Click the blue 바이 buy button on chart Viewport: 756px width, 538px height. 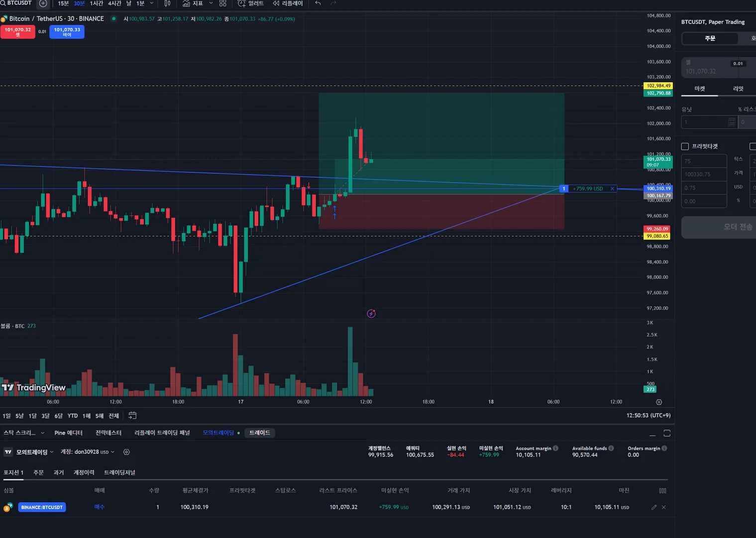tap(67, 32)
